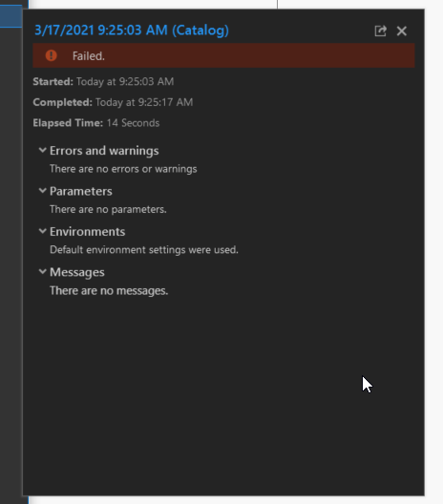Viewport: 443px width, 504px height.
Task: Select the Environments heading
Action: point(87,231)
